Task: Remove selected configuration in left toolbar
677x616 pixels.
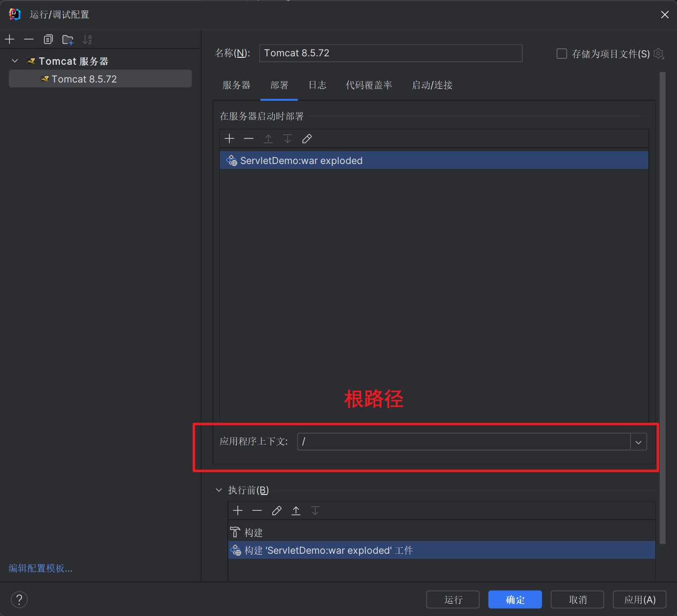Action: tap(29, 40)
